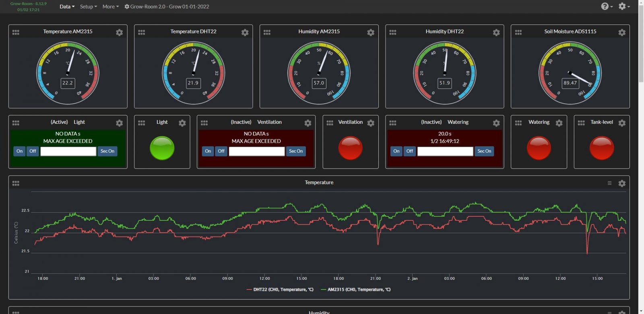
Task: Click the grid handle of Temperature graph widget
Action: click(x=16, y=183)
